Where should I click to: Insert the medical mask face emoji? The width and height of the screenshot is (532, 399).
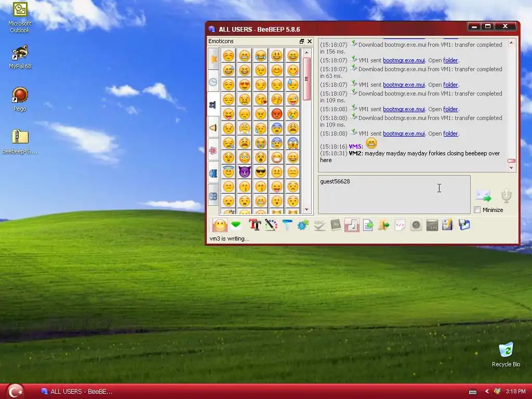coord(277,157)
